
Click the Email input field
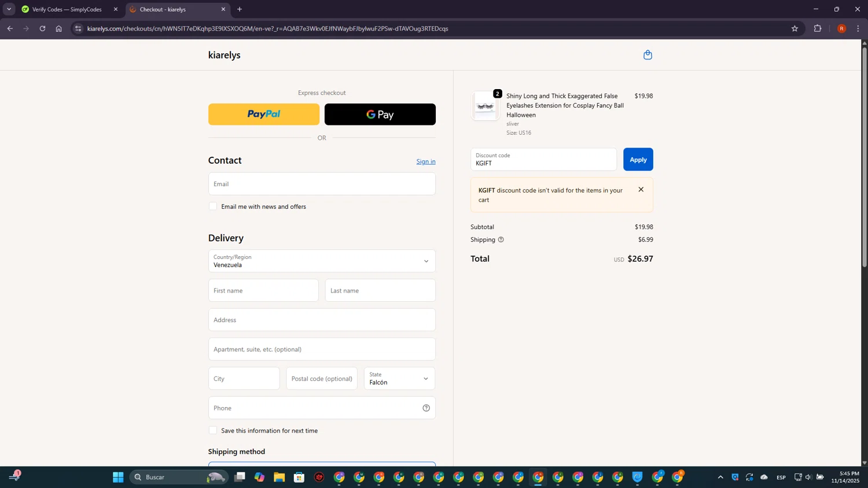click(x=322, y=184)
